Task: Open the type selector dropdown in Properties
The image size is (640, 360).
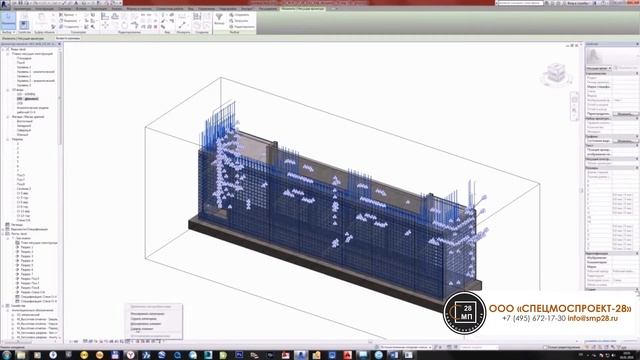Action: [599, 68]
